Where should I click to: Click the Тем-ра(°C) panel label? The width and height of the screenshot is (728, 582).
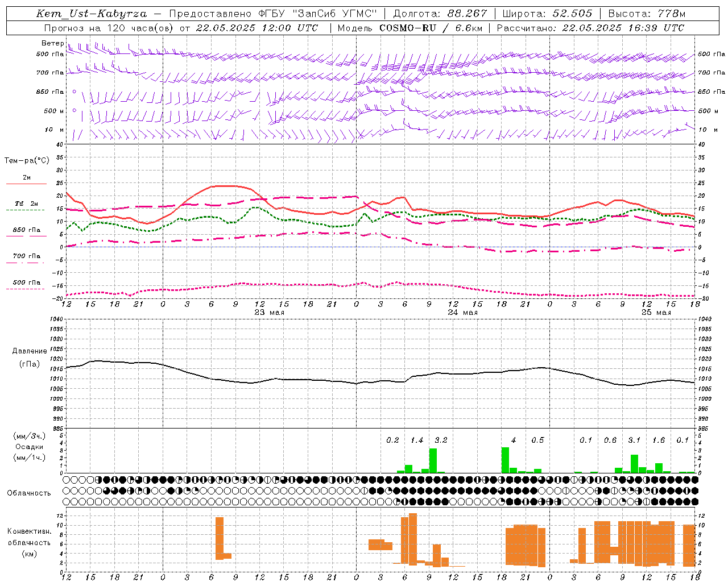point(27,160)
